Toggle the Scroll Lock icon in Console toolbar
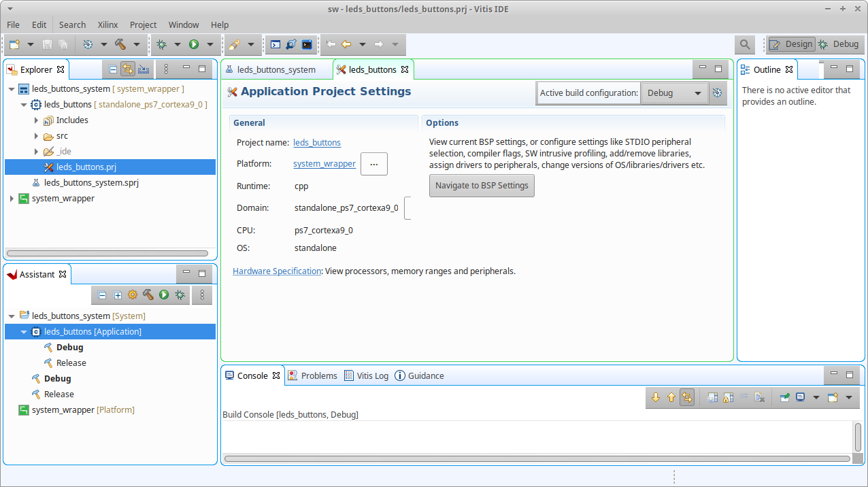868x487 pixels. (727, 397)
